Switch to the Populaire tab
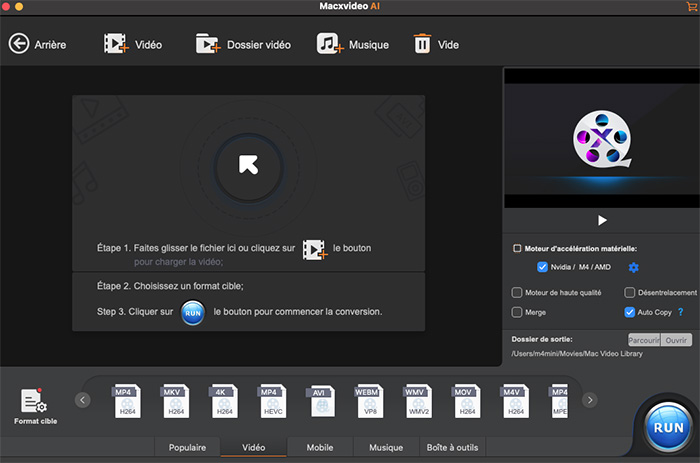This screenshot has height=463, width=700. [187, 447]
